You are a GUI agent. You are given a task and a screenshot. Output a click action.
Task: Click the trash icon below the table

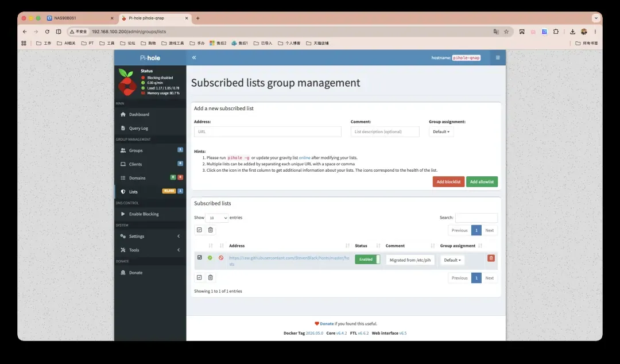coord(210,277)
